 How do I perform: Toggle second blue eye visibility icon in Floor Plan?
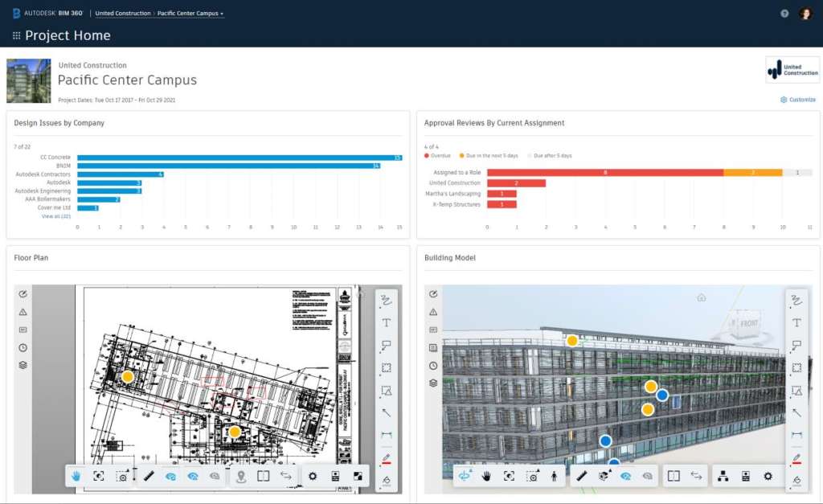(x=193, y=476)
